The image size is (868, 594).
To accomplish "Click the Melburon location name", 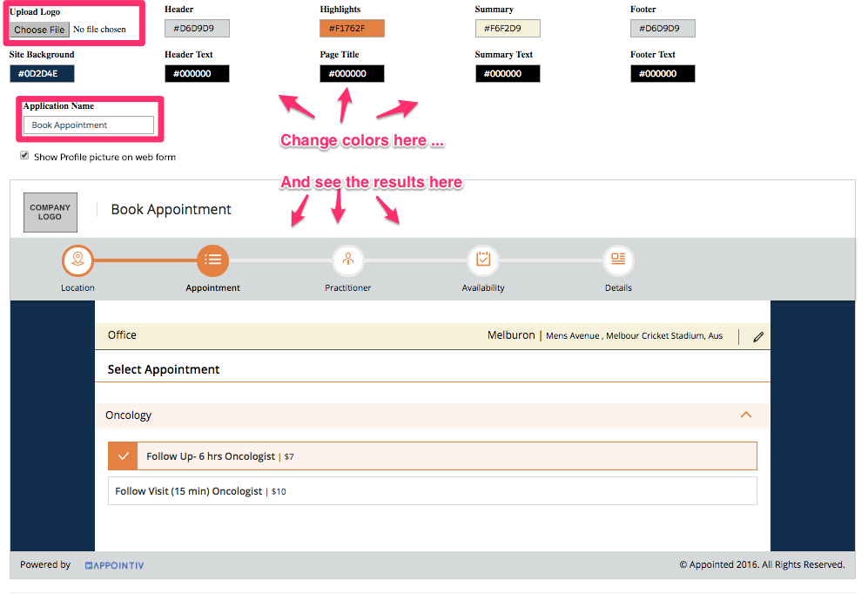I will (511, 335).
